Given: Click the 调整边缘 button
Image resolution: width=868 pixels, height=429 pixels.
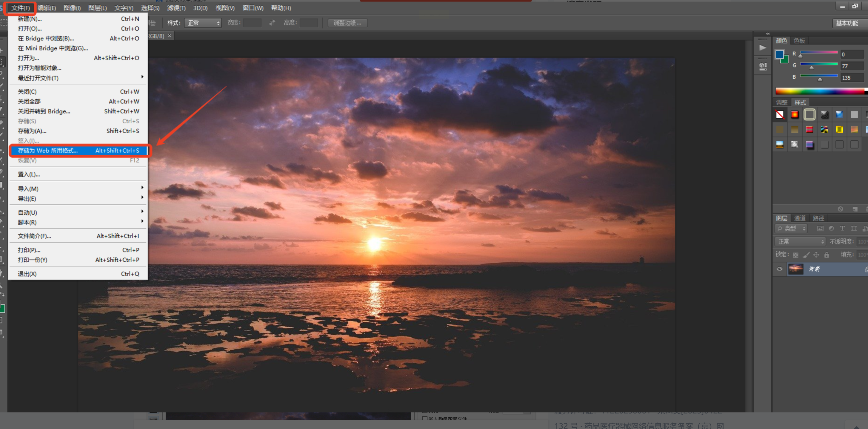Looking at the screenshot, I should pyautogui.click(x=347, y=23).
